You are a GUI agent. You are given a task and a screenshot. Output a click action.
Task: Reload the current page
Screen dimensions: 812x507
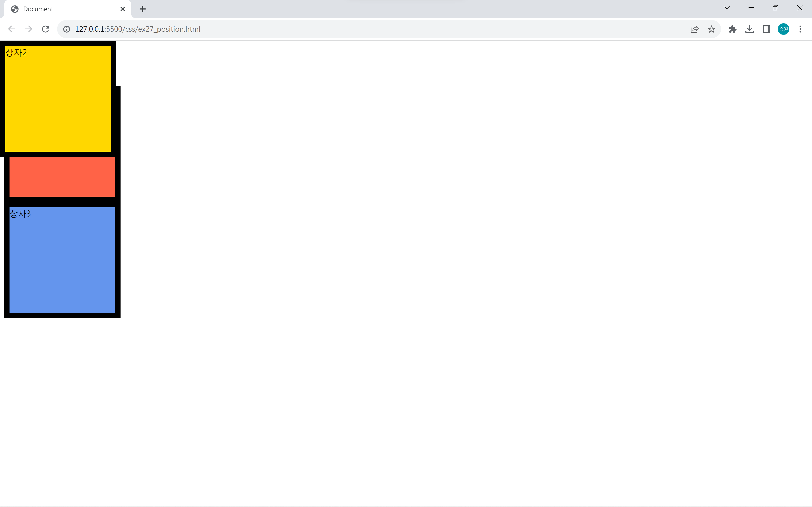click(x=46, y=29)
